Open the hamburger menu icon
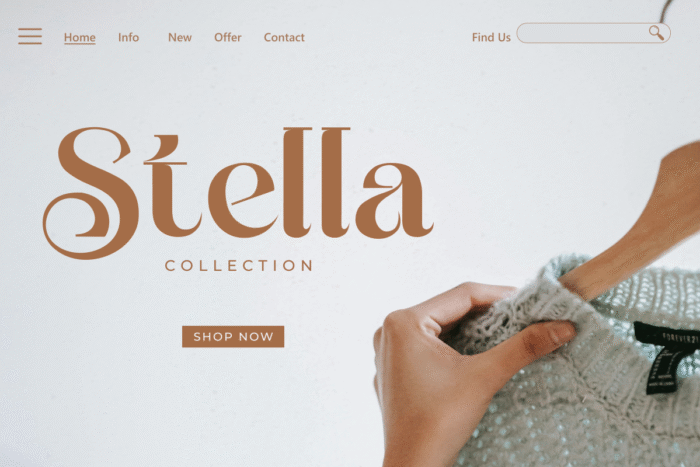This screenshot has height=467, width=700. click(x=30, y=36)
